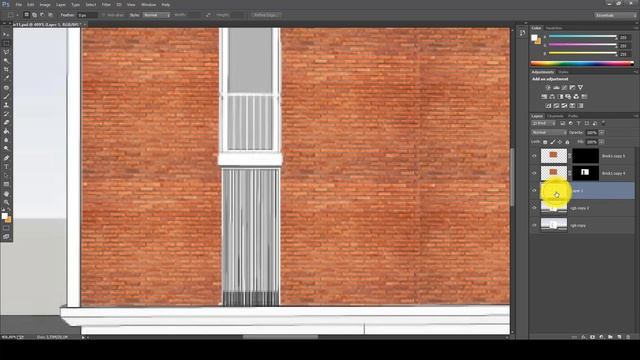This screenshot has height=360, width=640.
Task: Select the Hand tool
Action: 6,193
